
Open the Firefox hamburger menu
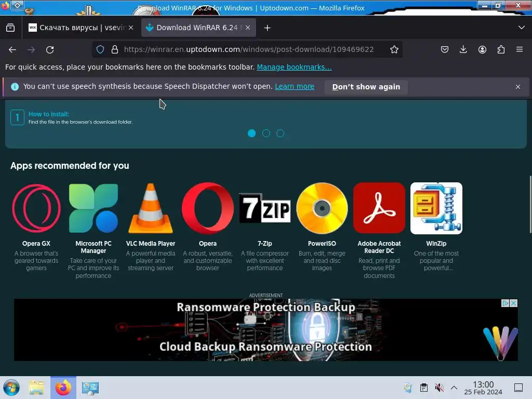(x=520, y=49)
